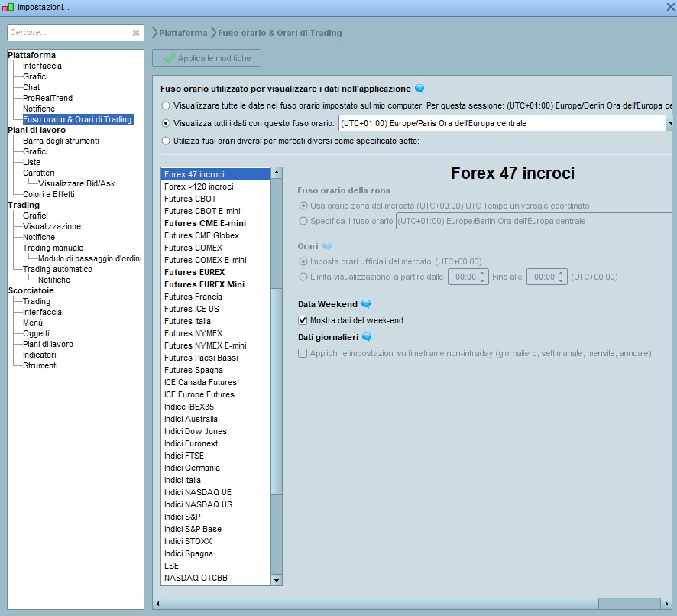The image size is (677, 616).
Task: Select 'Futures Italia' market
Action: tap(215, 321)
